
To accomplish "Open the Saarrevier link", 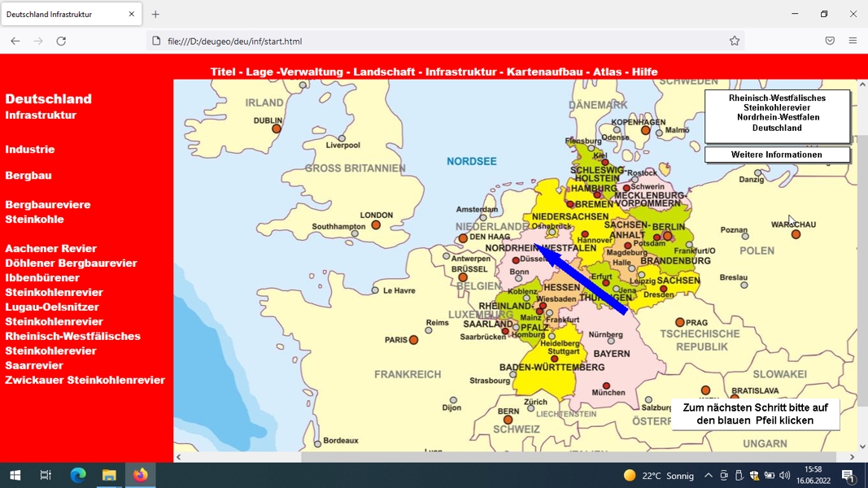I will 34,366.
